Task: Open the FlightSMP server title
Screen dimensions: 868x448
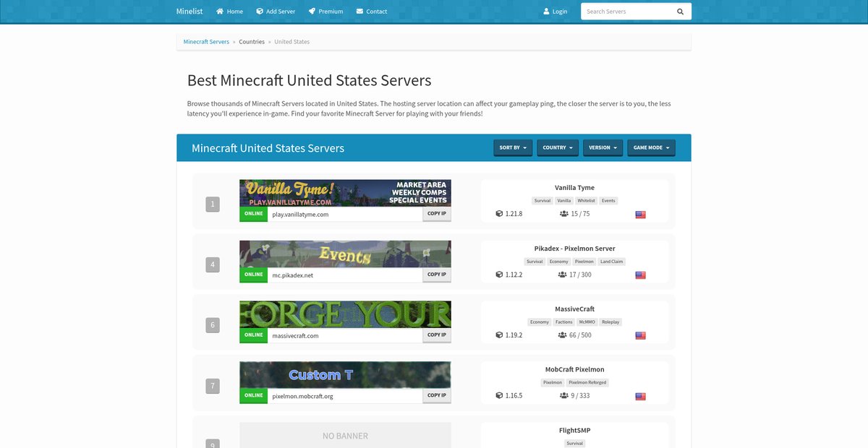Action: (574, 430)
